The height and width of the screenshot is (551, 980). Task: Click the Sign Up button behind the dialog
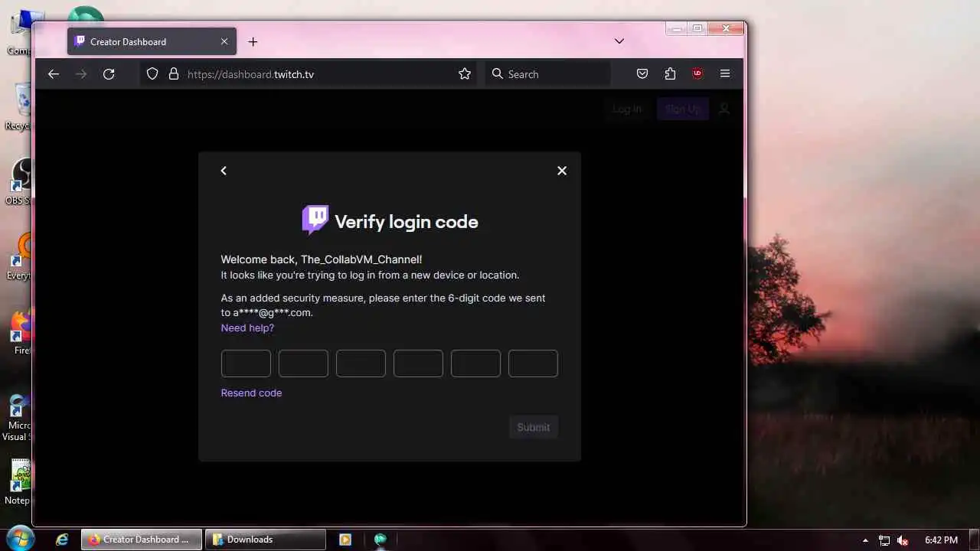[683, 109]
